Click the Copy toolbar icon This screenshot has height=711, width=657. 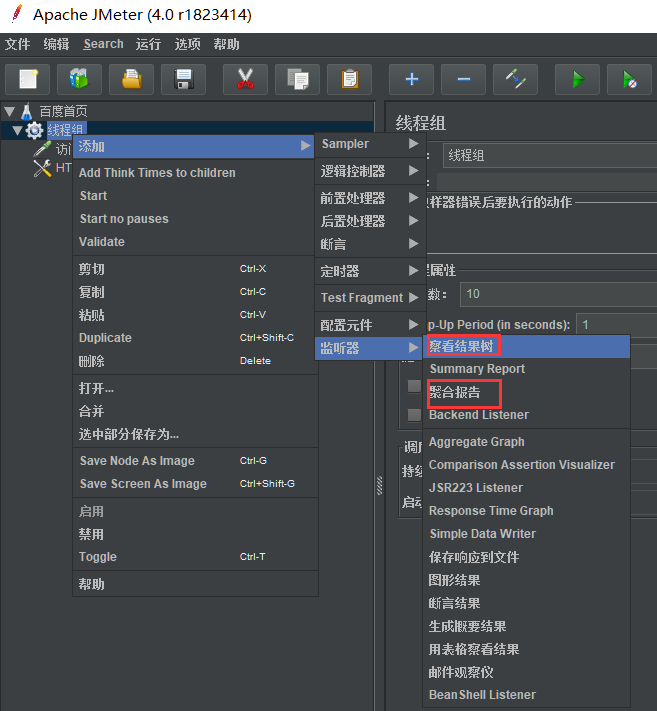click(297, 79)
